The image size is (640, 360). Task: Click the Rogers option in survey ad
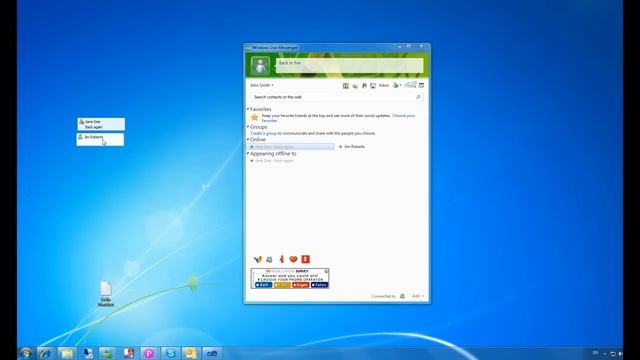(x=300, y=285)
